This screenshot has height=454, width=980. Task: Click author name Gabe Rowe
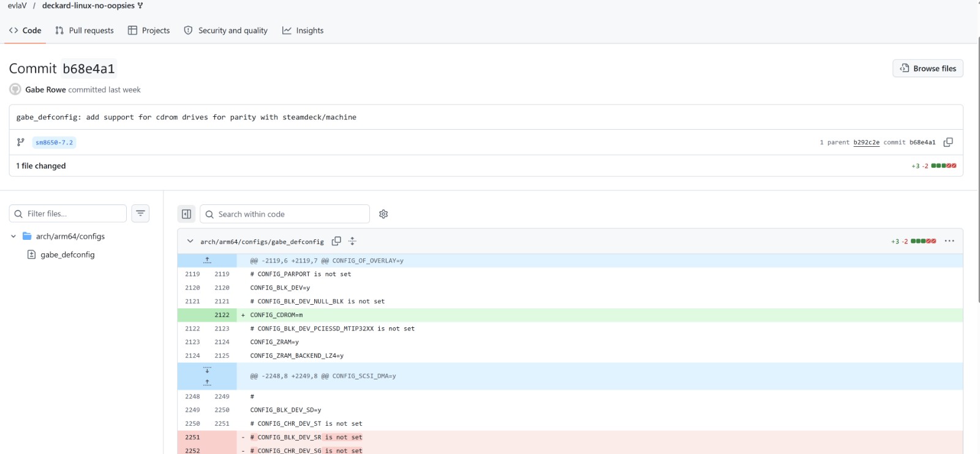coord(45,89)
